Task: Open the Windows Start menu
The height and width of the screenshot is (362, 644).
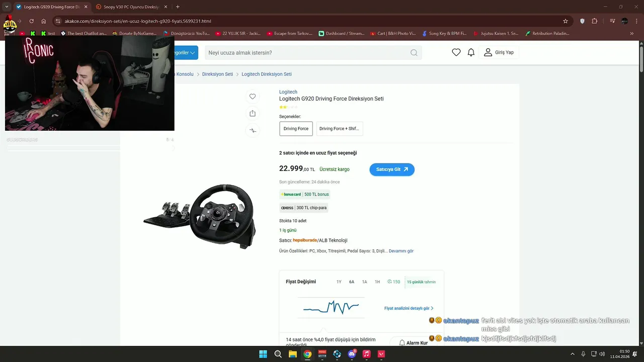Action: 263,354
